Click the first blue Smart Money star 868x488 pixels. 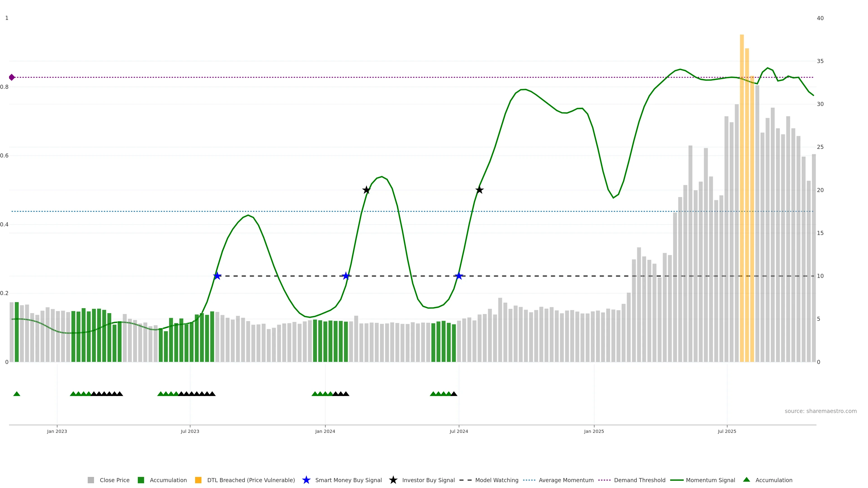click(x=217, y=276)
